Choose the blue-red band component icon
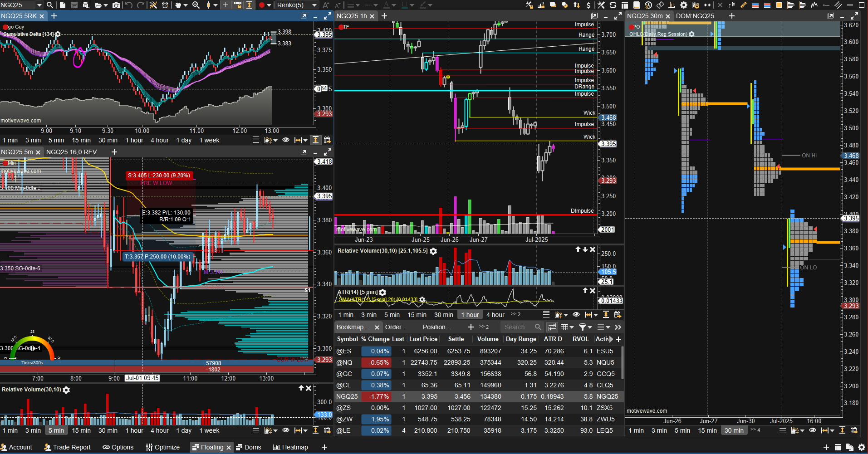Screen dimensions: 868x454 pos(755,5)
